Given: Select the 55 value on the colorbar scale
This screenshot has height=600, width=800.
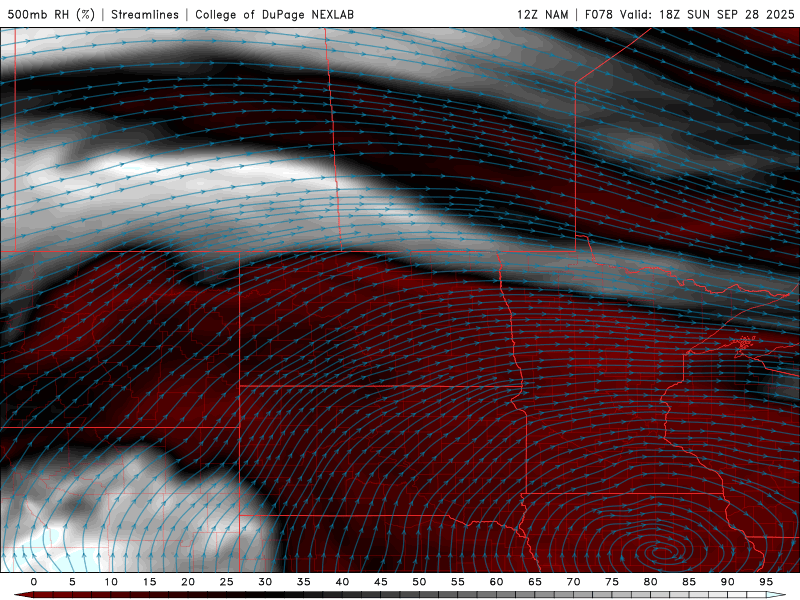Looking at the screenshot, I should (457, 582).
